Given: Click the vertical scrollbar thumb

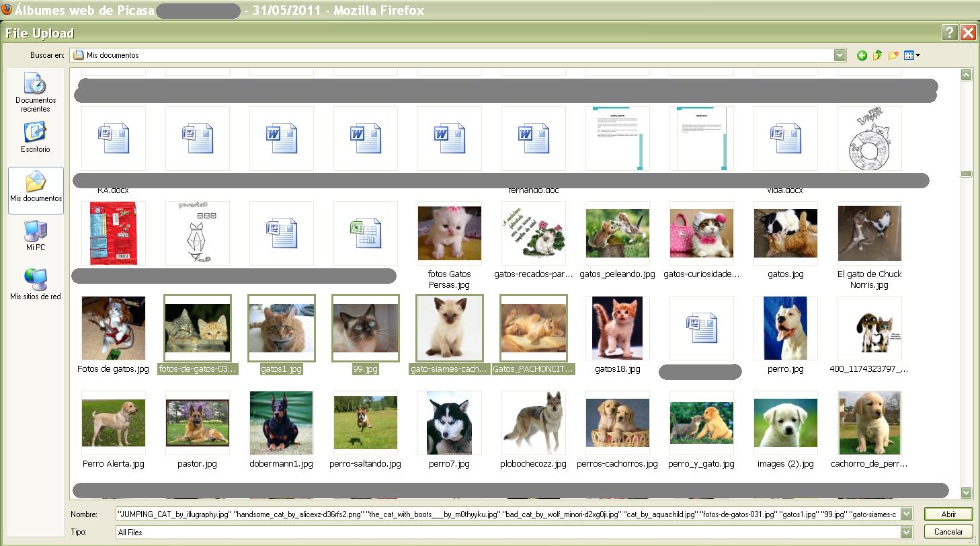Looking at the screenshot, I should click(967, 173).
